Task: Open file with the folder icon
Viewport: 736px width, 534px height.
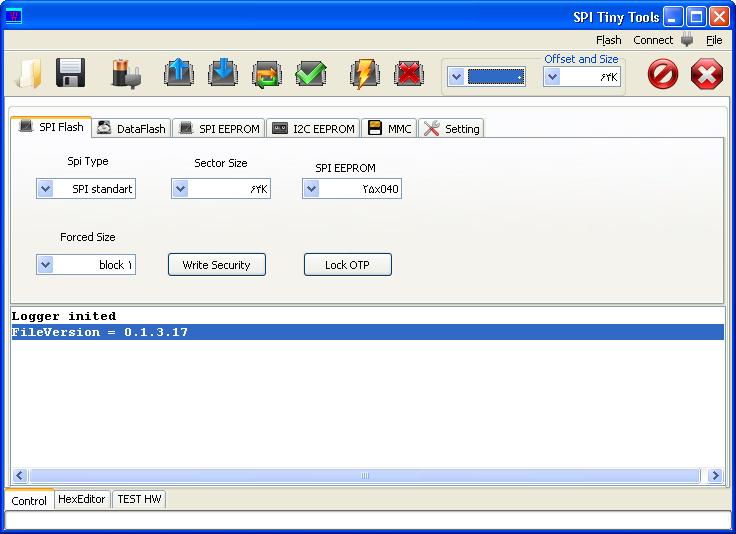Action: point(29,74)
